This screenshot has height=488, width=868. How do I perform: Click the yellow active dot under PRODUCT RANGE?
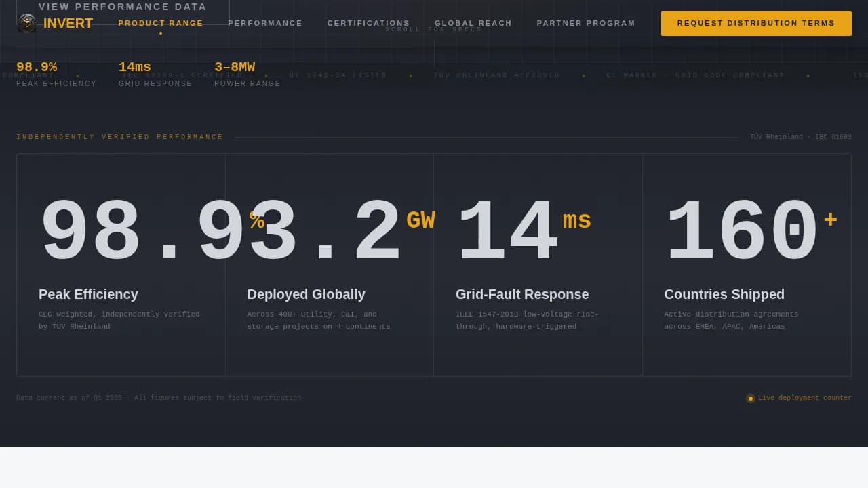pos(160,32)
